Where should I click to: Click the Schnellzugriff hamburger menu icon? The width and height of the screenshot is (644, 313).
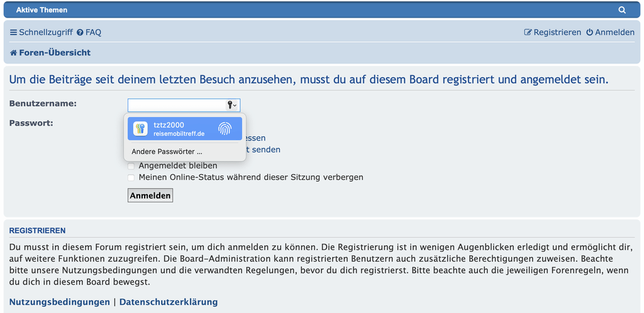[x=14, y=33]
